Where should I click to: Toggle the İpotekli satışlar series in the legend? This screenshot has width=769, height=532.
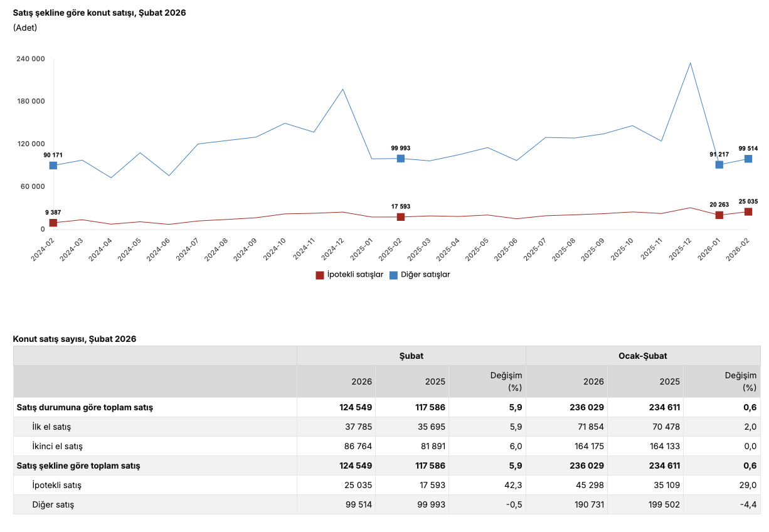pos(355,275)
